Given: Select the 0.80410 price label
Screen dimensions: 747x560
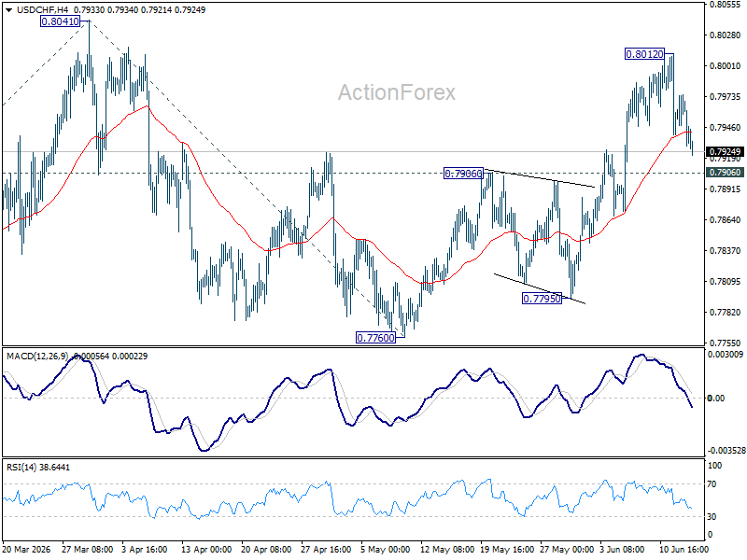Looking at the screenshot, I should click(x=60, y=21).
